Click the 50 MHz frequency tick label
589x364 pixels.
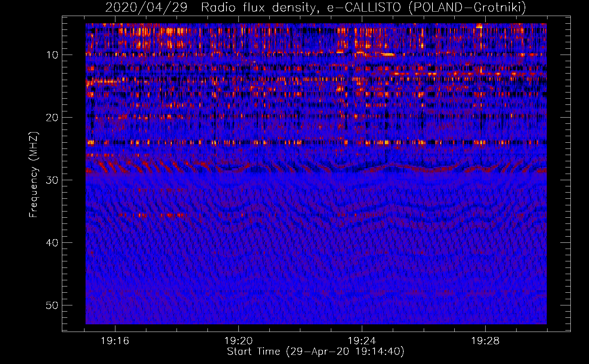pyautogui.click(x=52, y=305)
